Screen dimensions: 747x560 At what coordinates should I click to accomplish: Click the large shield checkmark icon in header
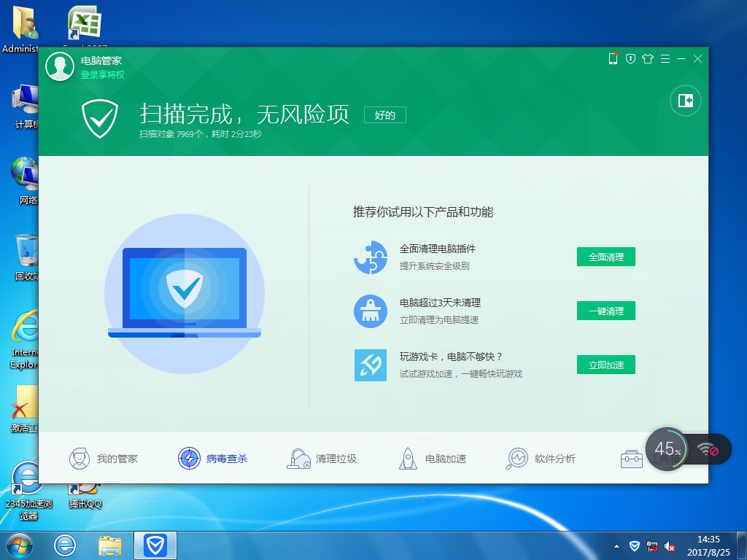point(99,119)
